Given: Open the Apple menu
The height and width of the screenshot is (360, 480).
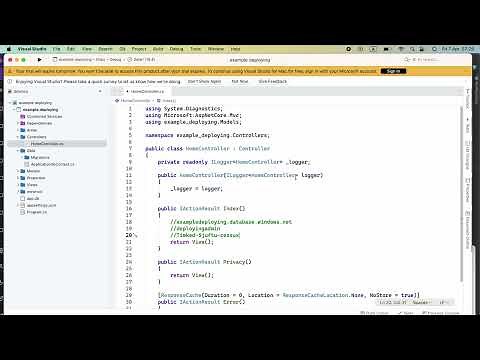Looking at the screenshot, I should pyautogui.click(x=9, y=49).
